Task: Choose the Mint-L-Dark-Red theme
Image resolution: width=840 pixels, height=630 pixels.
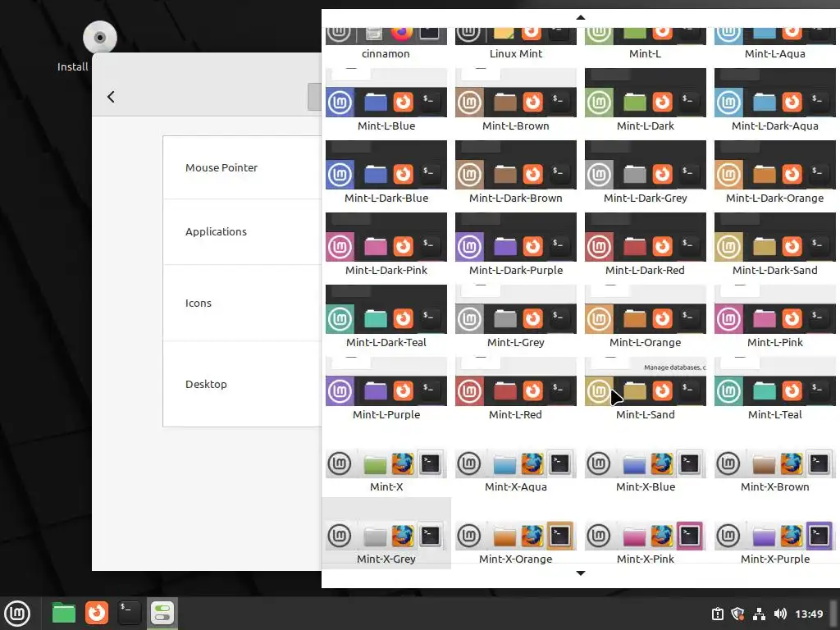Action: pos(645,244)
